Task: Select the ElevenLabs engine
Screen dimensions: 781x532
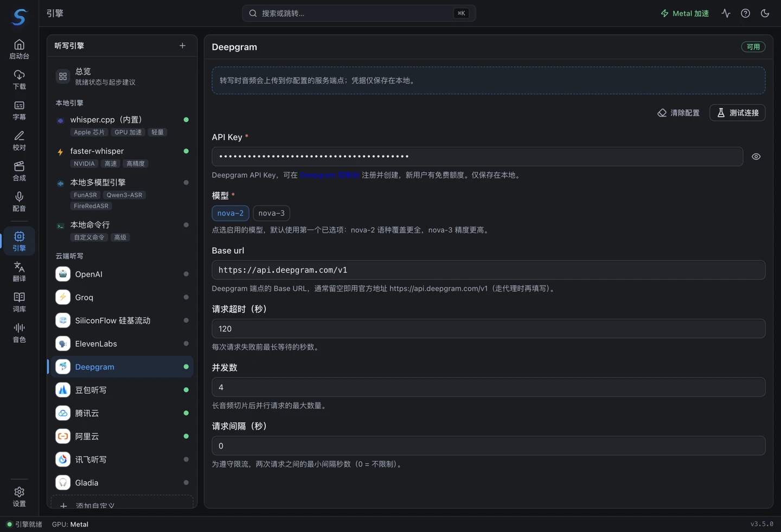Action: 121,344
